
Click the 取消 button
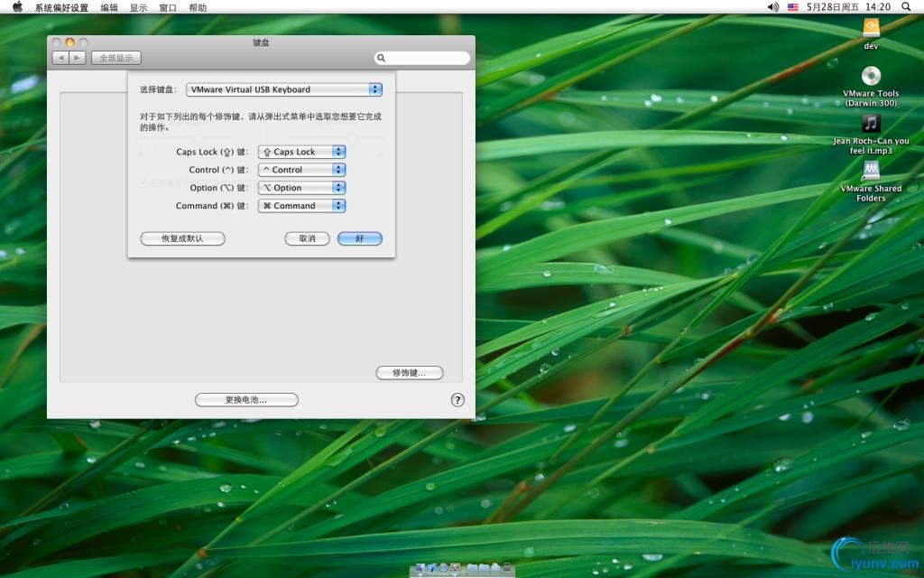307,239
